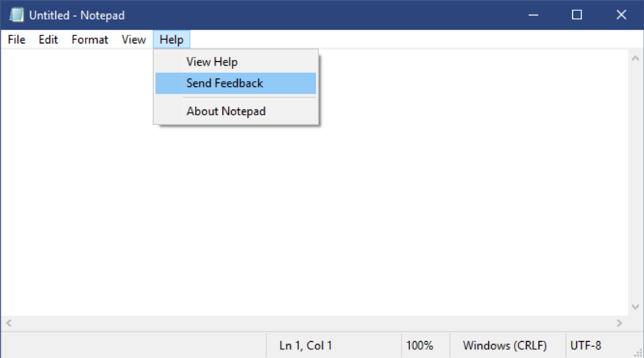644x358 pixels.
Task: Open the Edit menu
Action: 48,40
